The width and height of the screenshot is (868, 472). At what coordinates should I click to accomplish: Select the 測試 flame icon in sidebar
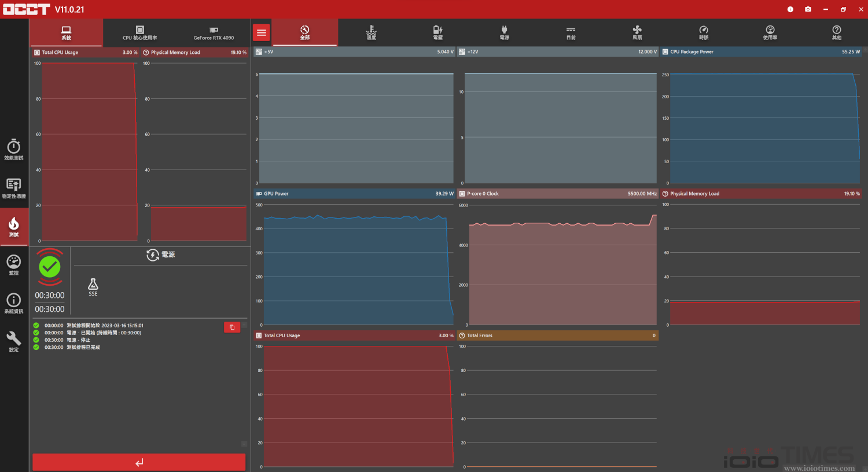14,226
